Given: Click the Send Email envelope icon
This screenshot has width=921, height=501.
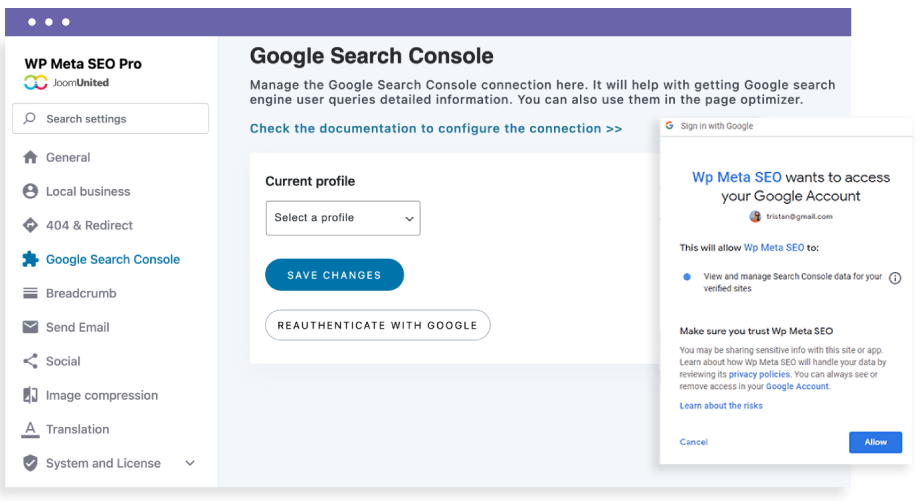Looking at the screenshot, I should tap(30, 327).
